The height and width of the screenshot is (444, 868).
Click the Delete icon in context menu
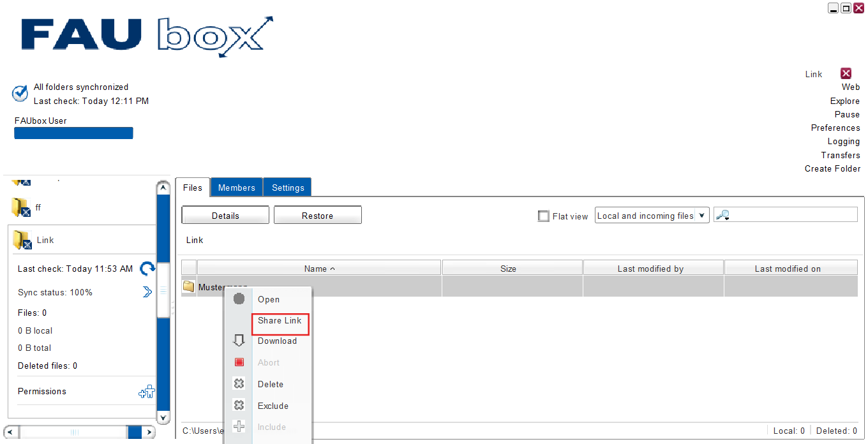239,384
